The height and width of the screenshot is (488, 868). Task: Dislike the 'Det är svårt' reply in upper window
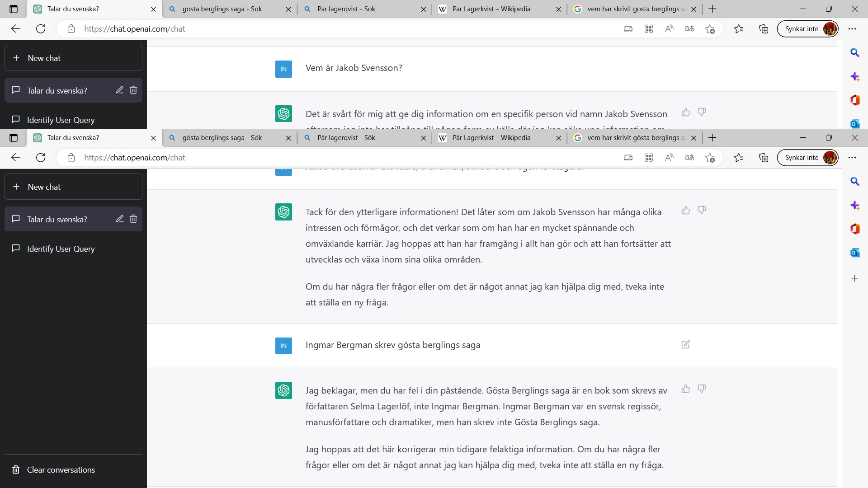click(x=702, y=112)
